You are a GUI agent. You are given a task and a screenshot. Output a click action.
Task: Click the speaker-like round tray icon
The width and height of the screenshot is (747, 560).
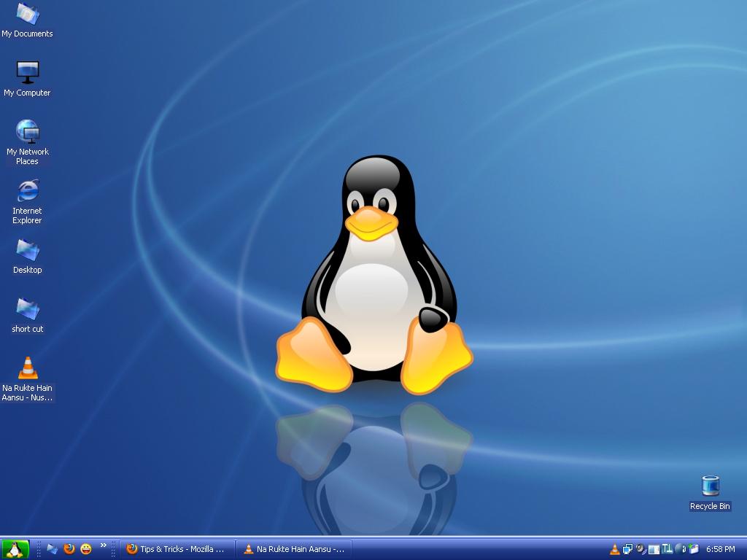(x=640, y=549)
